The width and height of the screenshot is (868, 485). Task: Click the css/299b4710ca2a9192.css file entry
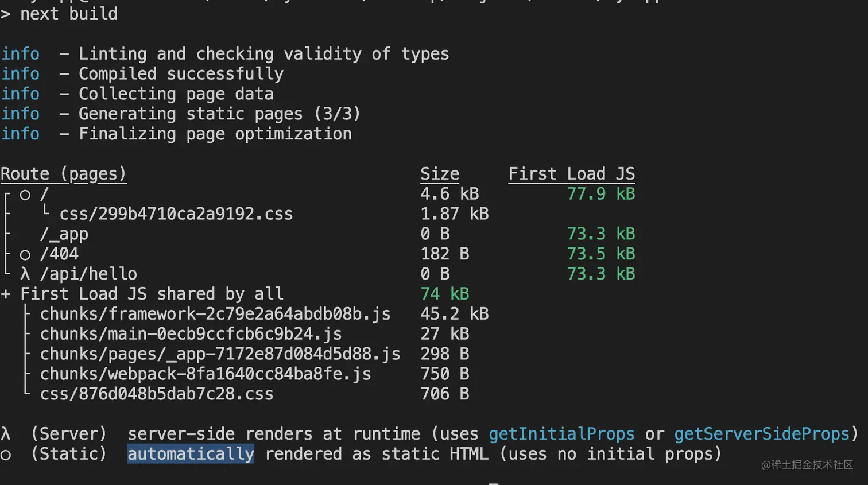point(176,214)
